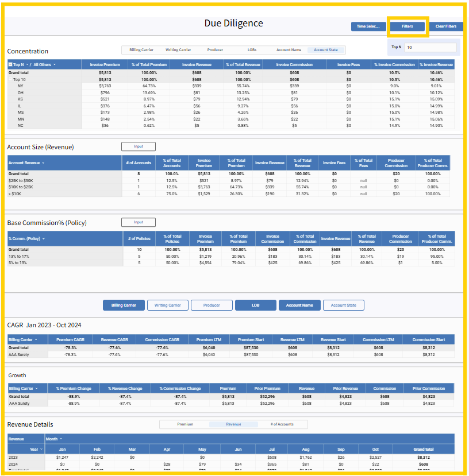Screen dimensions: 469x476
Task: Click the Jan month column header
Action: (x=62, y=449)
